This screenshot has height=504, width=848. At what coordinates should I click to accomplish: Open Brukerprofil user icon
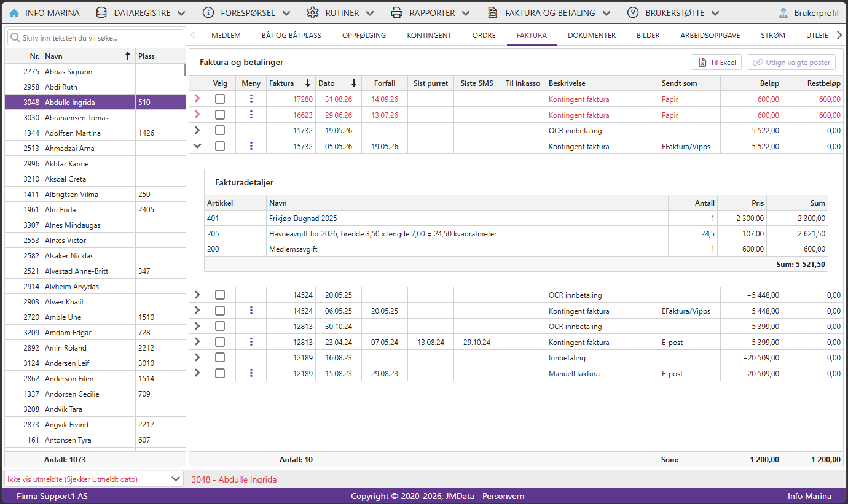(783, 13)
